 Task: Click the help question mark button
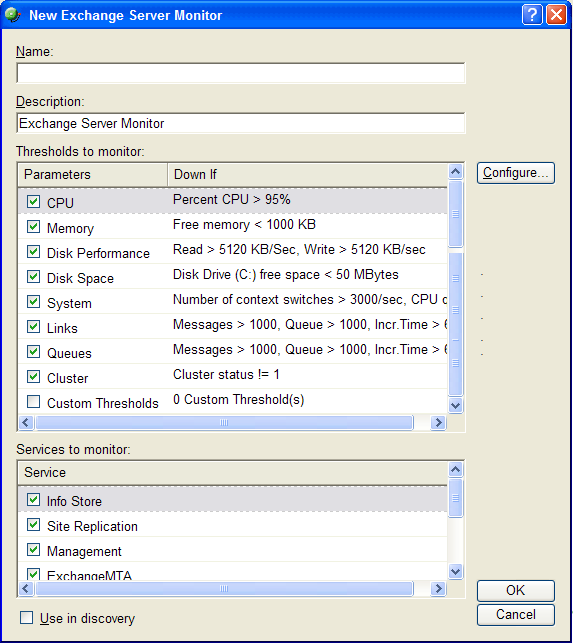click(532, 15)
